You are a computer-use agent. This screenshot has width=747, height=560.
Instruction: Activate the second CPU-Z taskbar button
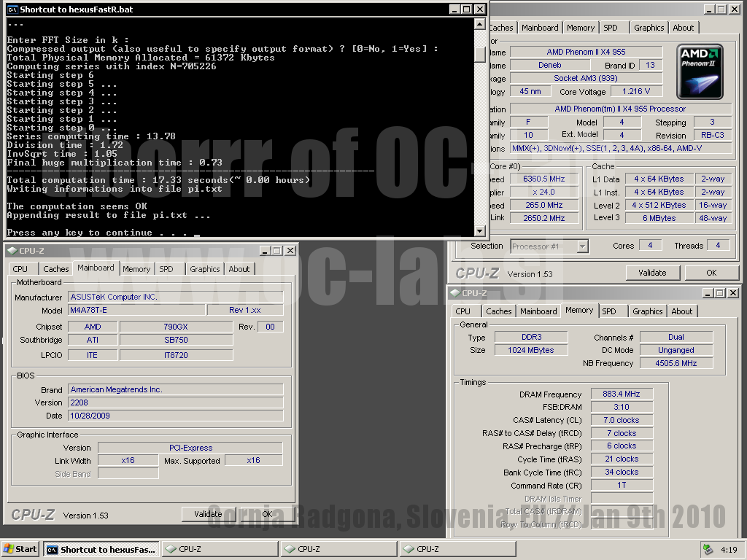pyautogui.click(x=338, y=549)
